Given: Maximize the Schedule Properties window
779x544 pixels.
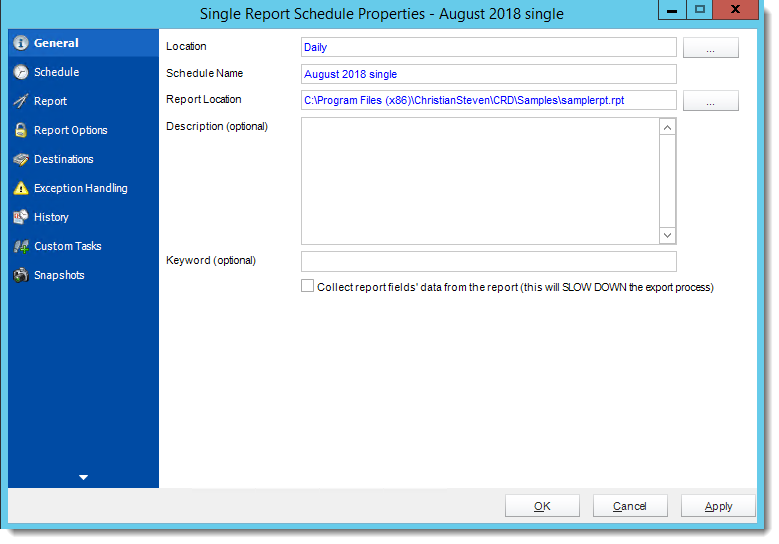Looking at the screenshot, I should pyautogui.click(x=700, y=9).
